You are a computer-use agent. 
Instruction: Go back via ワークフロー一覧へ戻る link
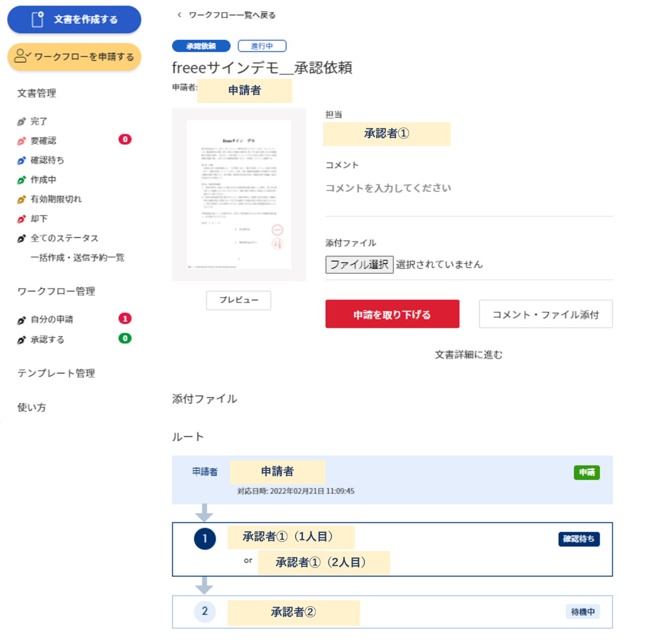pos(232,15)
